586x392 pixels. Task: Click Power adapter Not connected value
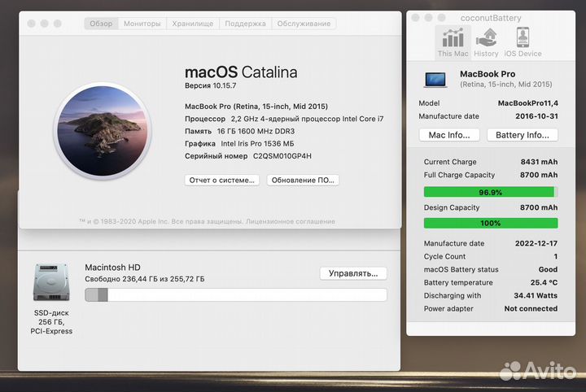531,309
